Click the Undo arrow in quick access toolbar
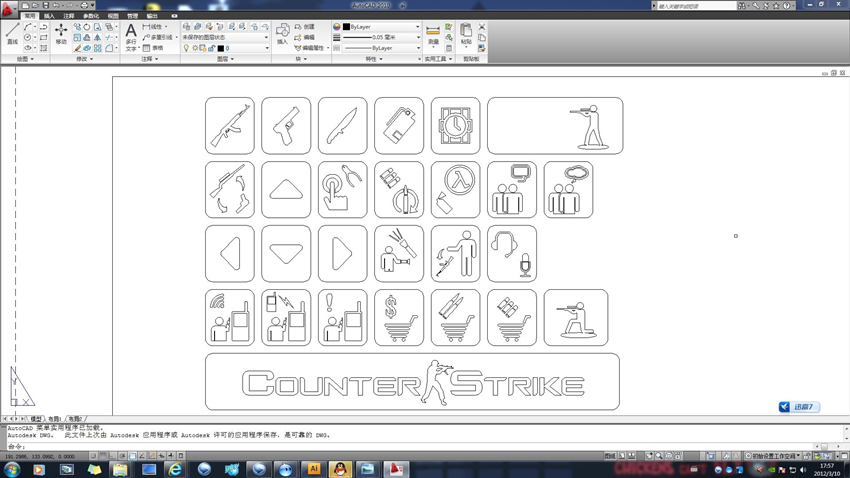The width and height of the screenshot is (850, 478). pos(56,5)
